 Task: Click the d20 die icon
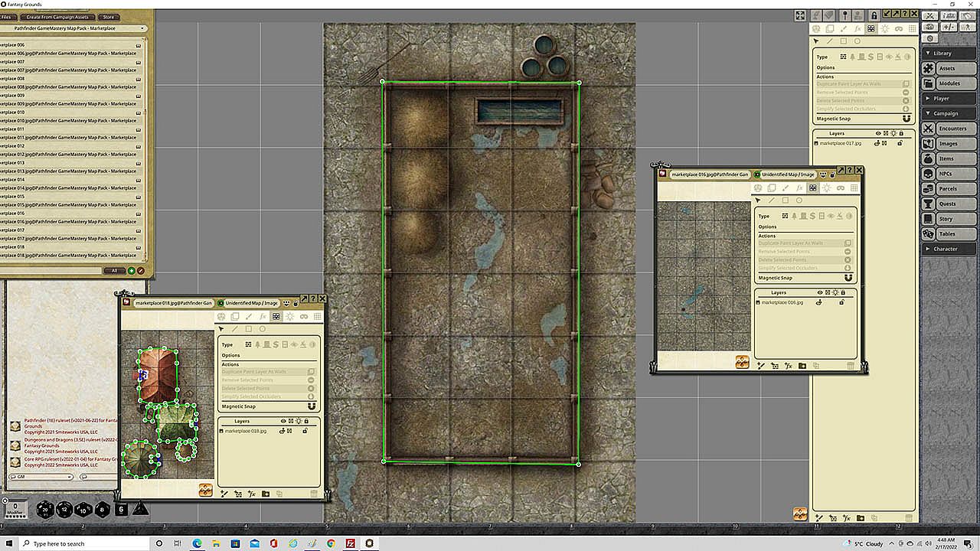[x=44, y=509]
